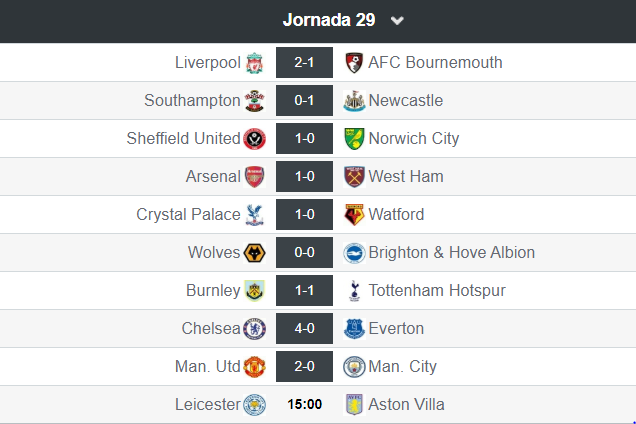The width and height of the screenshot is (636, 424).
Task: Open the Crystal Palace team link
Action: tap(188, 215)
